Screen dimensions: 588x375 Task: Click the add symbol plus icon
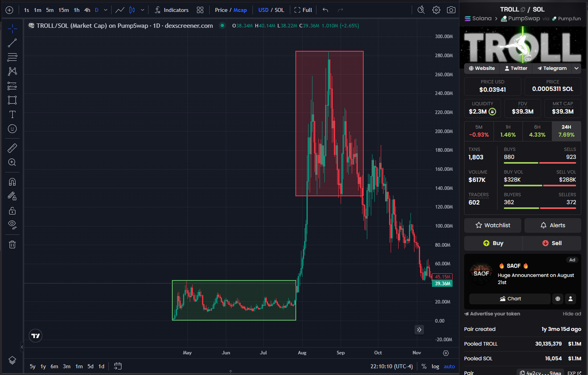(x=9, y=10)
